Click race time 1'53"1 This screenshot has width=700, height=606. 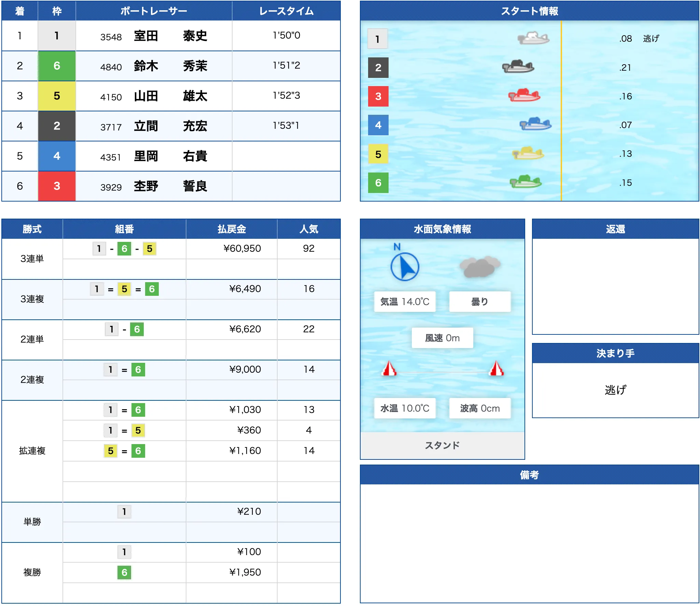[286, 125]
